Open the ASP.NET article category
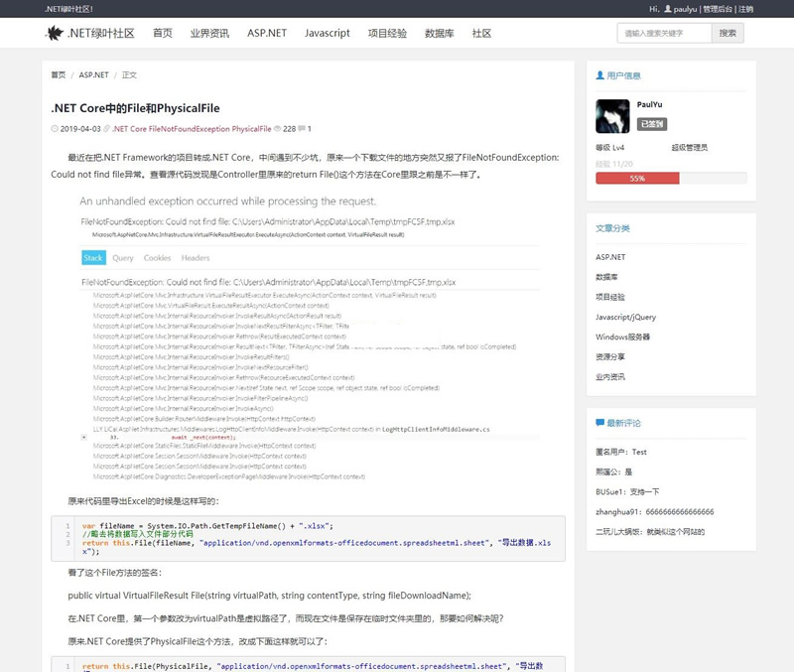794x672 pixels. click(610, 257)
